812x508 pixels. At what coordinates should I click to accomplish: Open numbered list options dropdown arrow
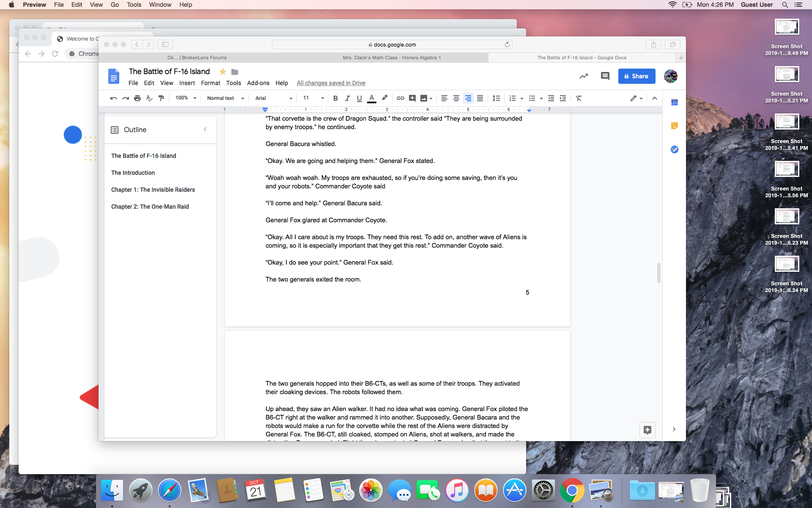[x=521, y=98]
